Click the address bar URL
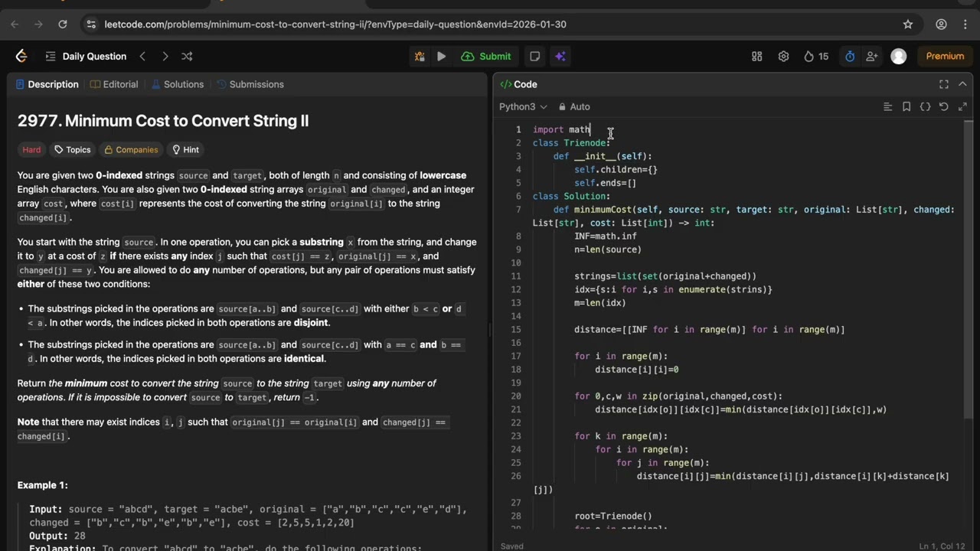The height and width of the screenshot is (551, 980). [335, 24]
